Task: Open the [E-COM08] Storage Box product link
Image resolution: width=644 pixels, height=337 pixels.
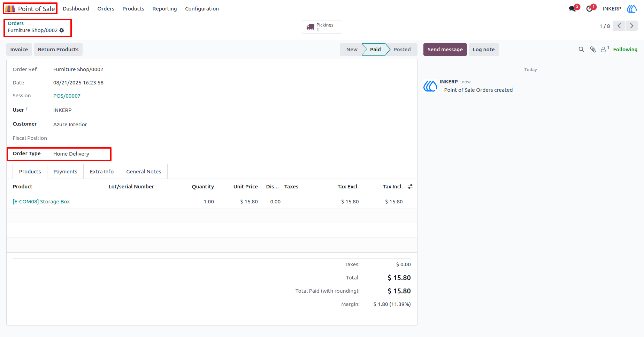Action: tap(41, 202)
